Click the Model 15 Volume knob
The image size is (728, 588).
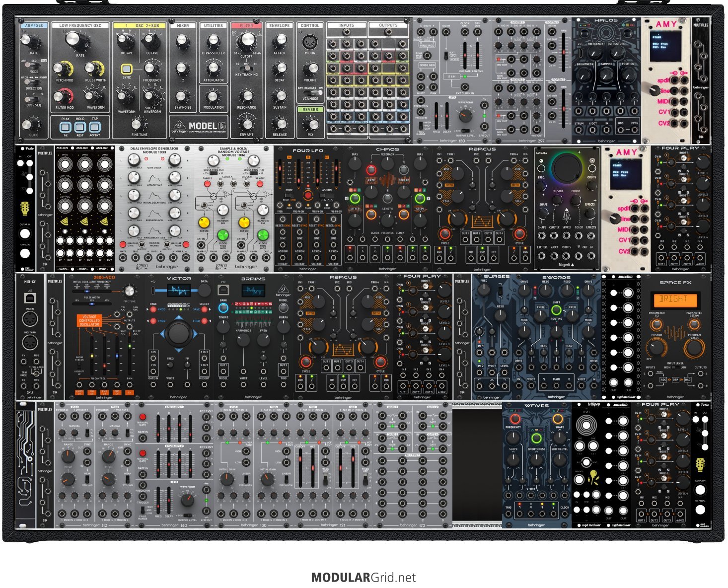click(x=310, y=69)
